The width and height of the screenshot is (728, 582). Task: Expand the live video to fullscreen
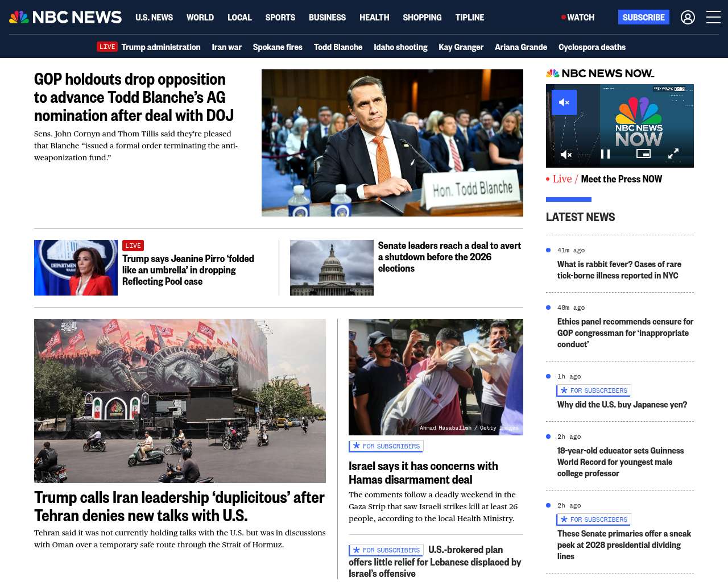pyautogui.click(x=673, y=153)
